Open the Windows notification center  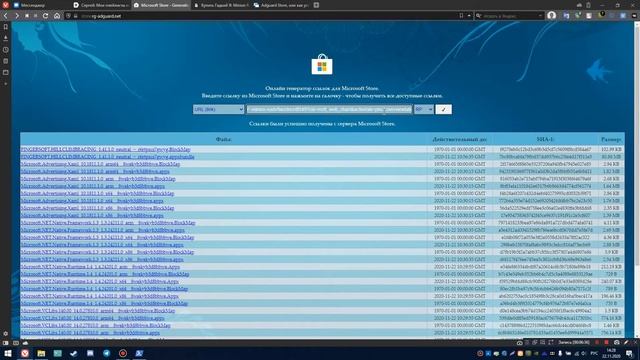coord(629,353)
